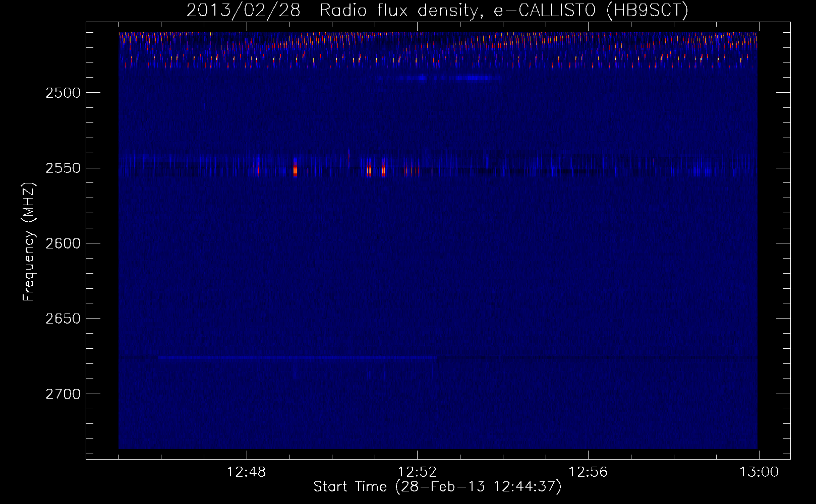The image size is (816, 504).
Task: Click the 2600 frequency tick label
Action: coord(63,243)
